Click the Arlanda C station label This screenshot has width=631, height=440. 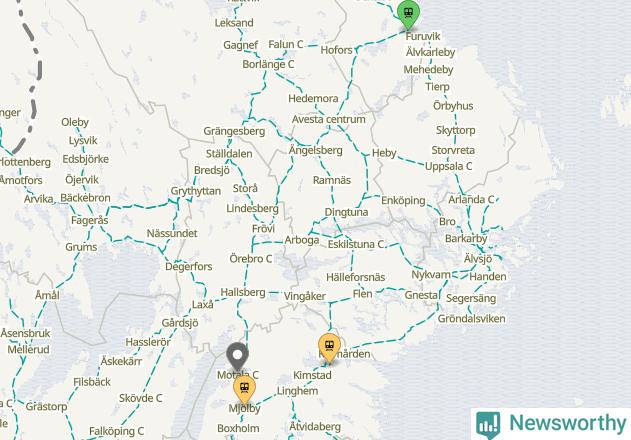[471, 200]
